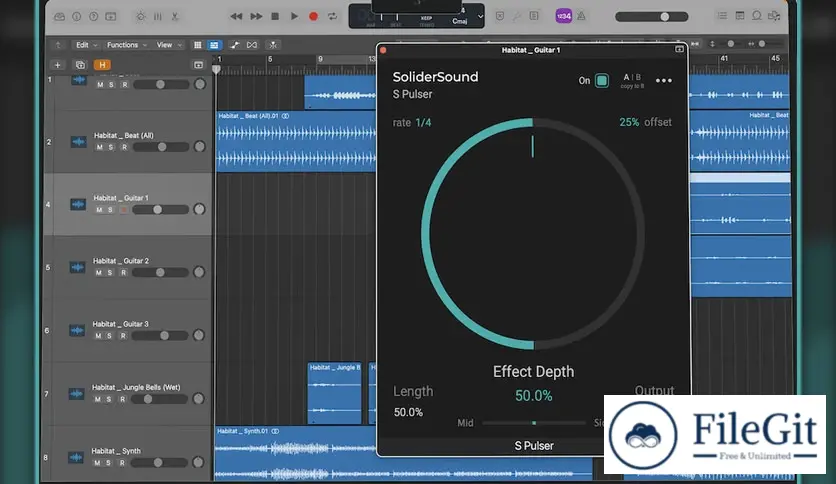Click the link icon in plugin title bar

point(679,49)
